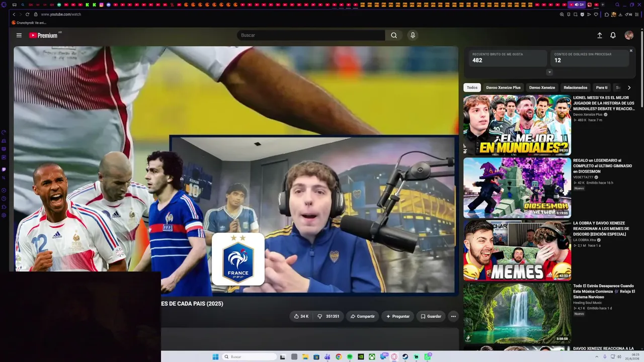Focus the YouTube Buscar search field

[x=311, y=35]
